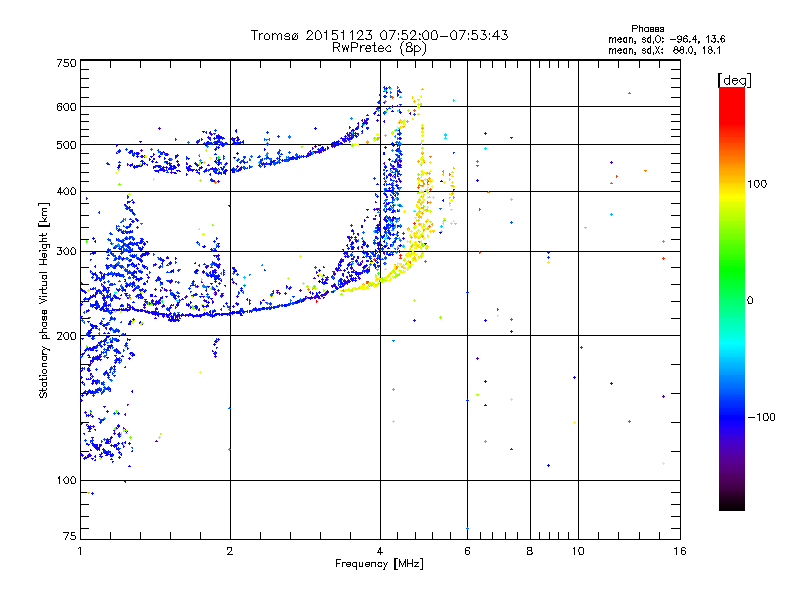Click the y-axis label '100' at left
Image resolution: width=800 pixels, height=600 pixels.
point(66,481)
